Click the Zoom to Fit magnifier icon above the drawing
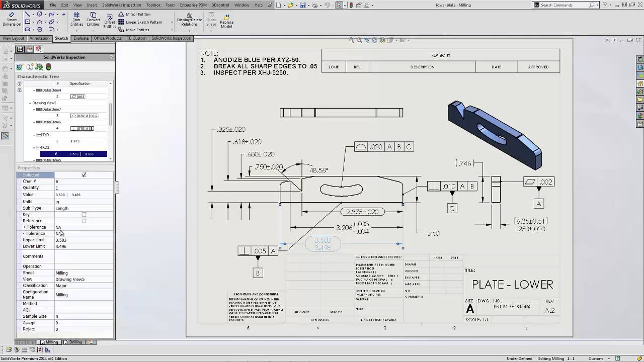This screenshot has width=644, height=362. tap(352, 40)
